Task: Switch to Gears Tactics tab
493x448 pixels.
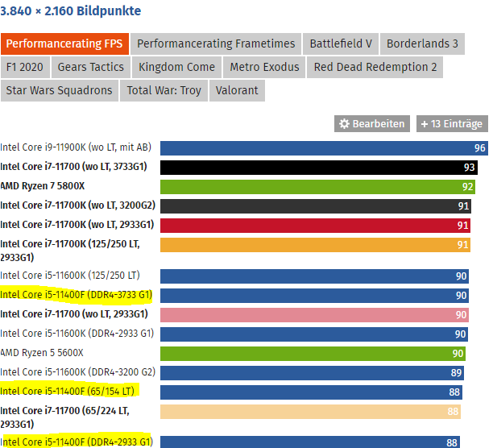Action: (90, 67)
